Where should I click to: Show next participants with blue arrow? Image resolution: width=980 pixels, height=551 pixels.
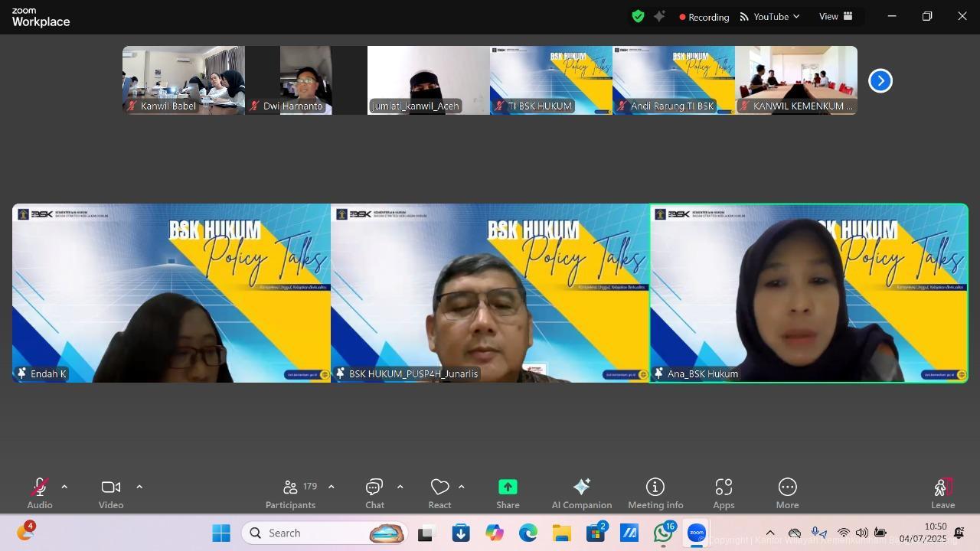click(880, 80)
